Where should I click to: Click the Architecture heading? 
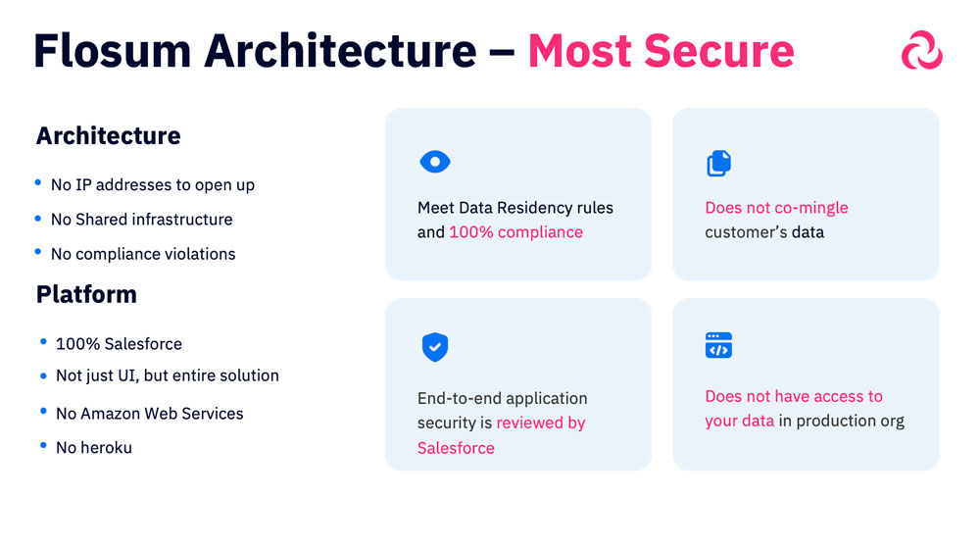click(108, 135)
